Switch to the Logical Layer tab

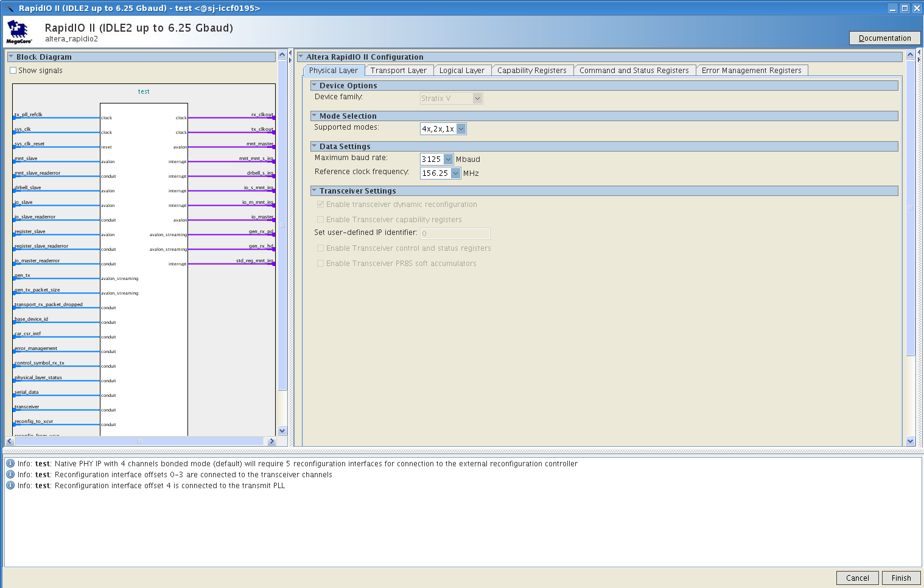click(x=462, y=71)
